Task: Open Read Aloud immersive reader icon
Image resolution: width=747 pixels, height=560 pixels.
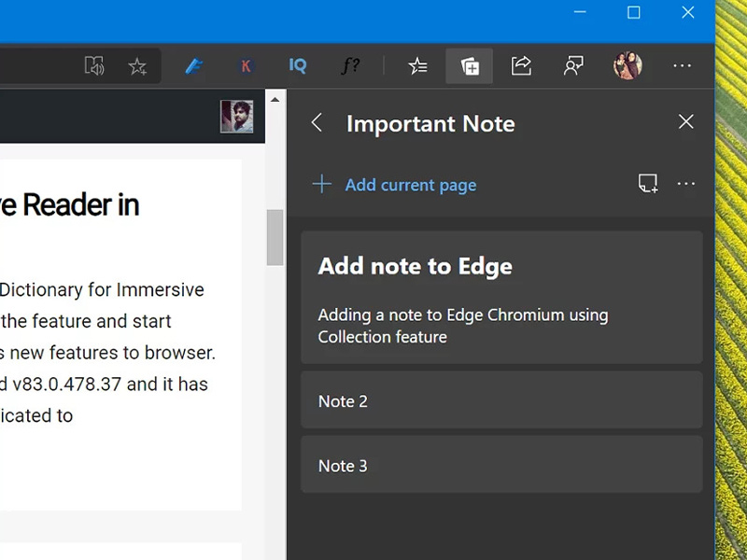Action: coord(94,65)
